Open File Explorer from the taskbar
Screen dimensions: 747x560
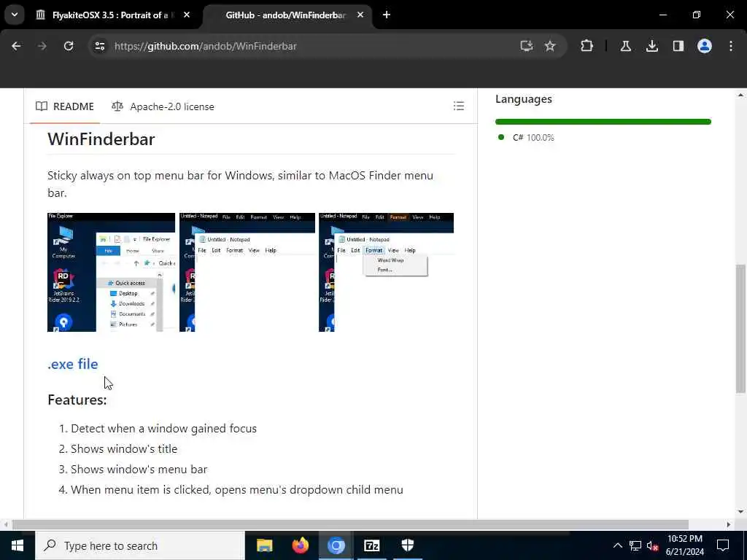[264, 545]
